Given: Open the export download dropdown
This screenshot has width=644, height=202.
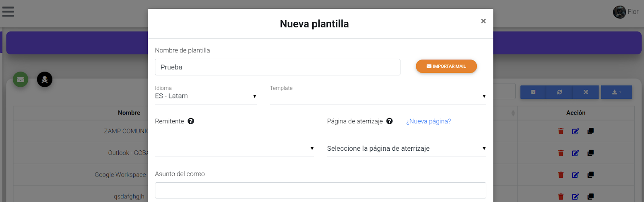Looking at the screenshot, I should point(616,92).
